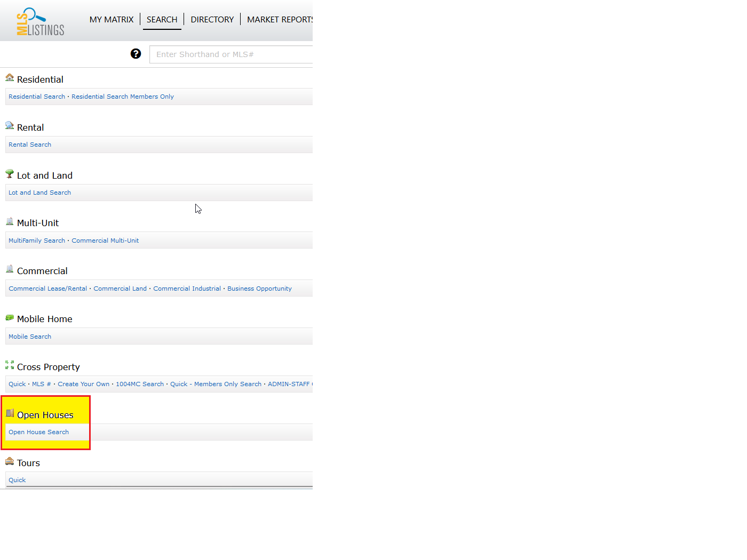Viewport: 747px width, 560px height.
Task: Click Tours Quick link
Action: [17, 480]
